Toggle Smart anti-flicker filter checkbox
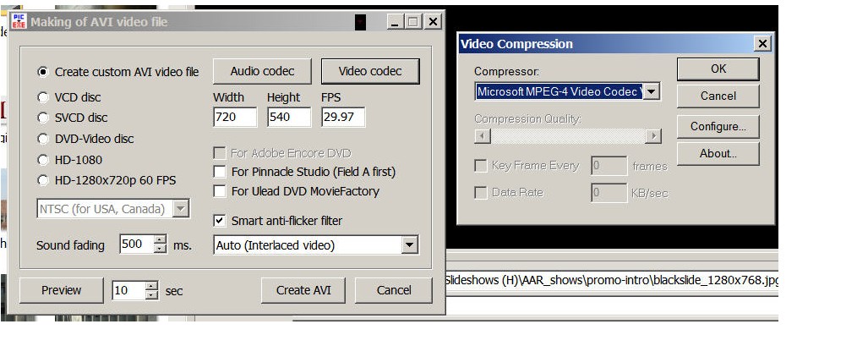Image resolution: width=868 pixels, height=346 pixels. tap(220, 221)
